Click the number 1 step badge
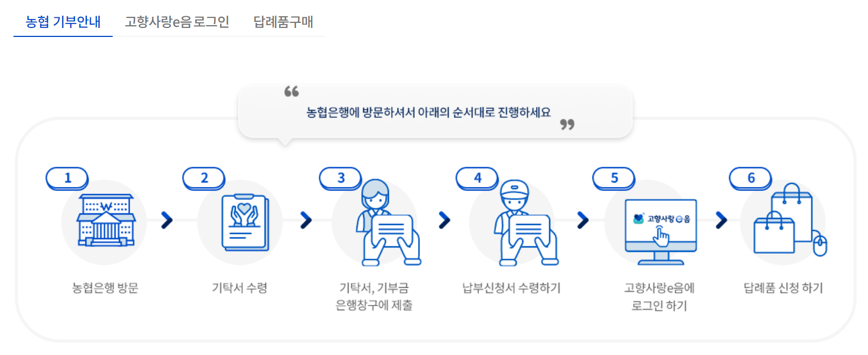Image resolution: width=868 pixels, height=355 pixels. coord(68,178)
